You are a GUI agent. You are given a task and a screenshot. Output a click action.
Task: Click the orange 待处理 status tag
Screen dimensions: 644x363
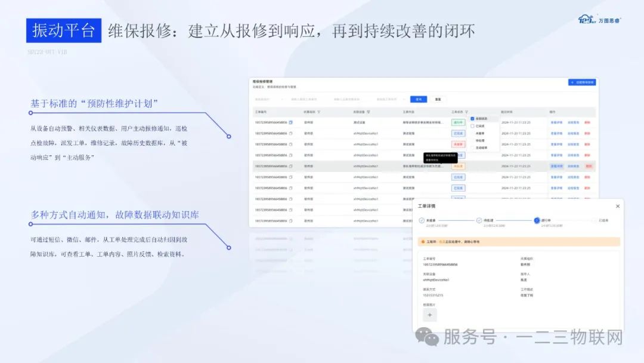click(458, 166)
